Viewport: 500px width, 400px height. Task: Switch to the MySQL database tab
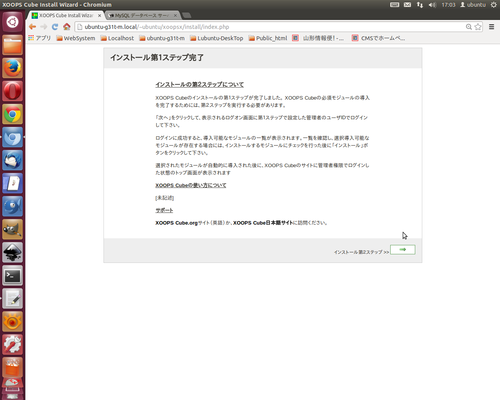143,15
